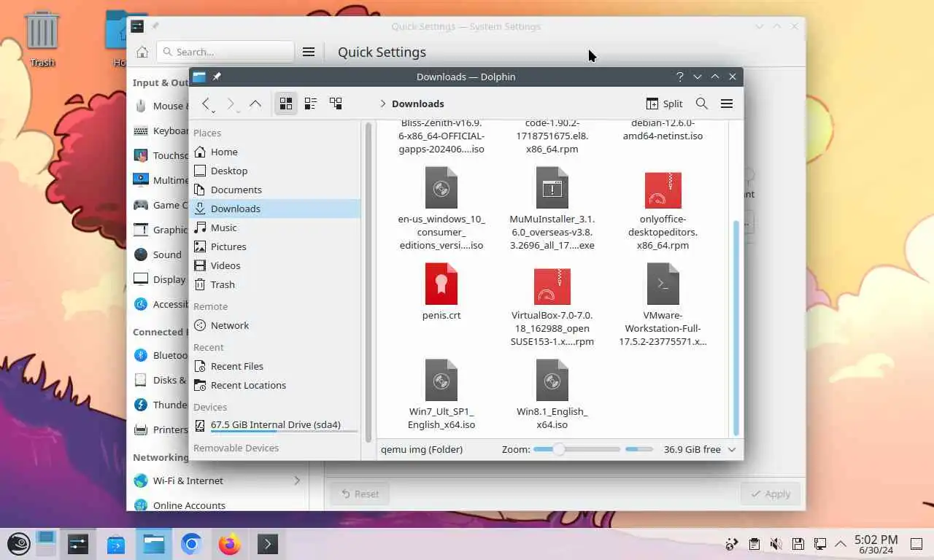The width and height of the screenshot is (934, 560).
Task: Click the System Settings search field
Action: coord(225,52)
